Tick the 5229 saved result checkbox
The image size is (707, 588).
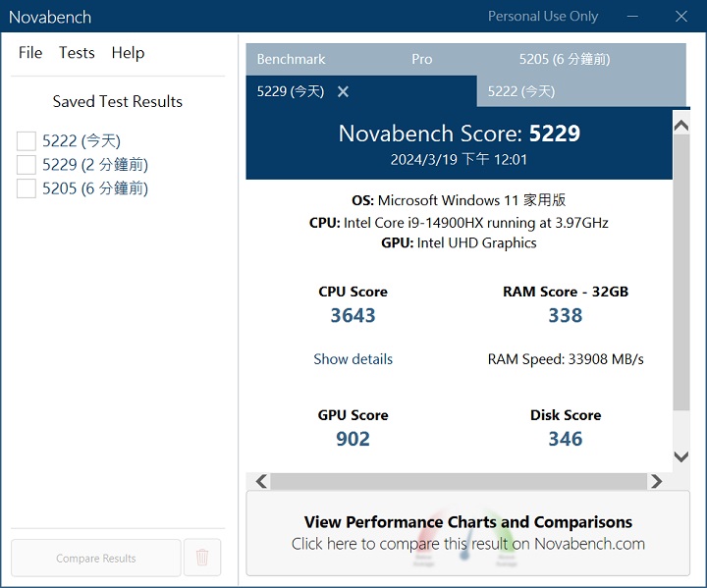pos(27,165)
